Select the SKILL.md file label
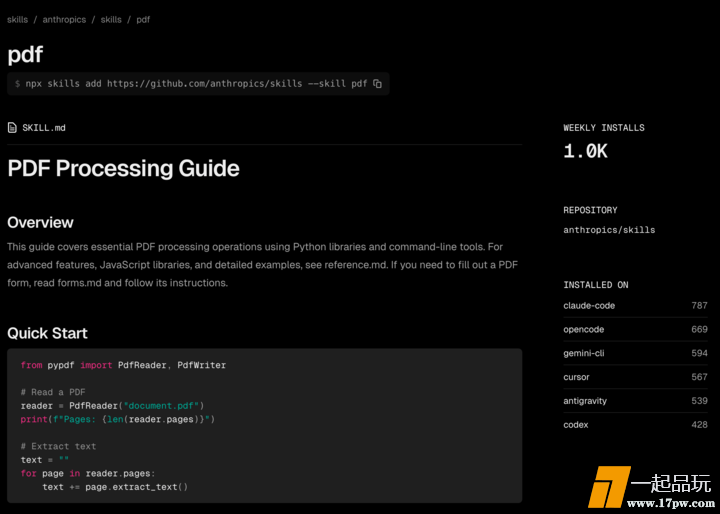The width and height of the screenshot is (720, 514). 44,128
